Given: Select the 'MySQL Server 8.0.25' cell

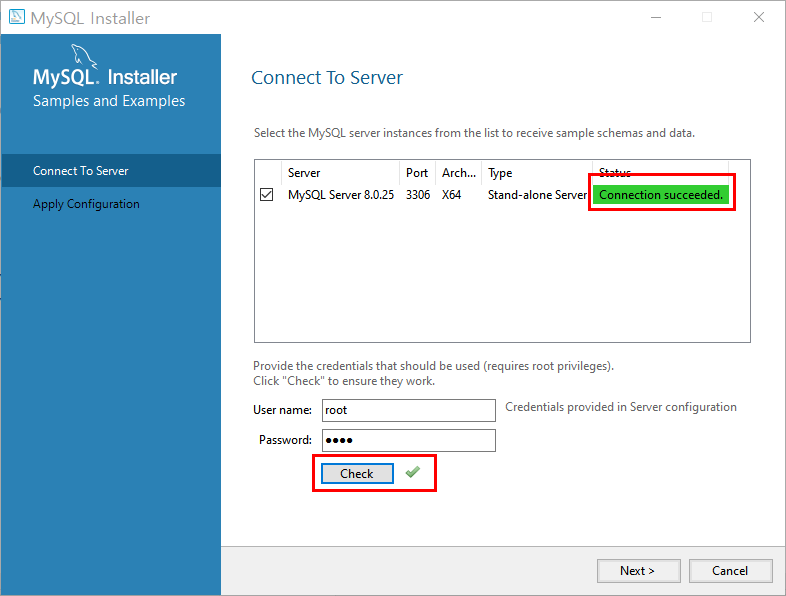Looking at the screenshot, I should click(341, 195).
